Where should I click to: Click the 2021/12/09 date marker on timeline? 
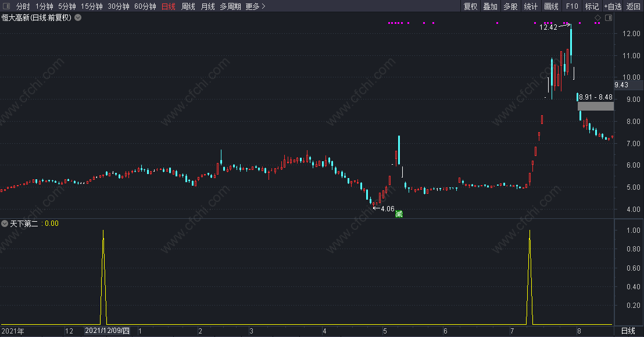107,331
